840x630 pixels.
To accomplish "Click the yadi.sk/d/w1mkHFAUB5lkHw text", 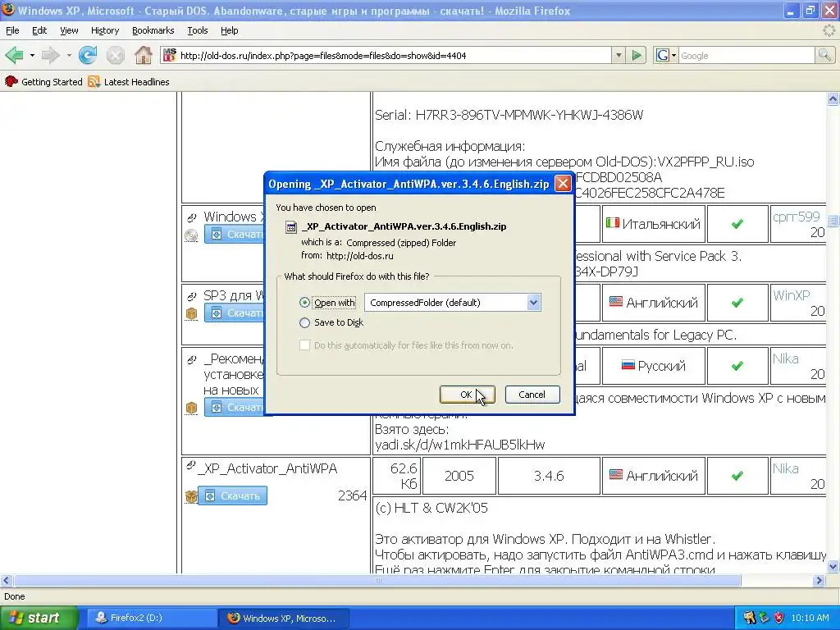I will pos(459,445).
